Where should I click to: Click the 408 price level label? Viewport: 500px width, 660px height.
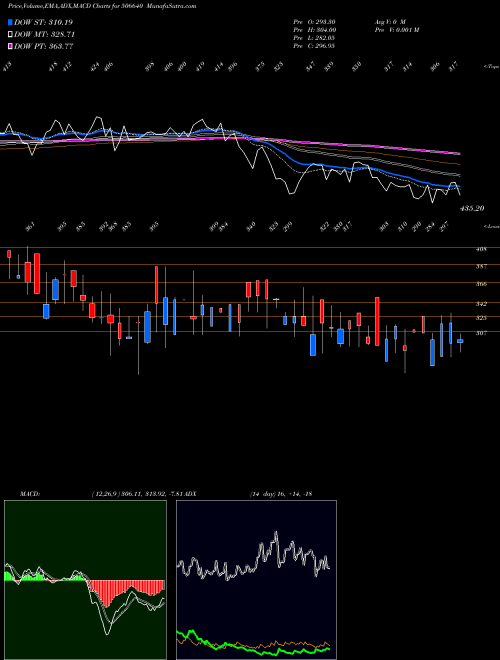pyautogui.click(x=481, y=249)
